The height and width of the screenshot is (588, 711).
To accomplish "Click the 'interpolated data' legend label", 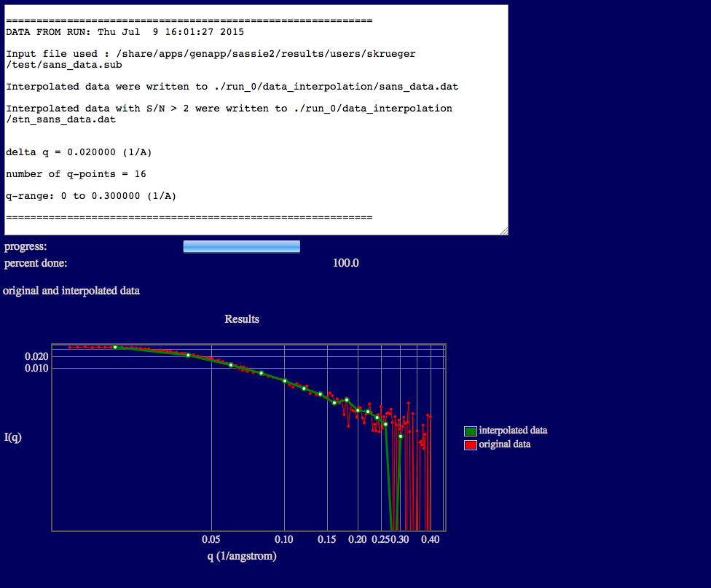I will 513,430.
